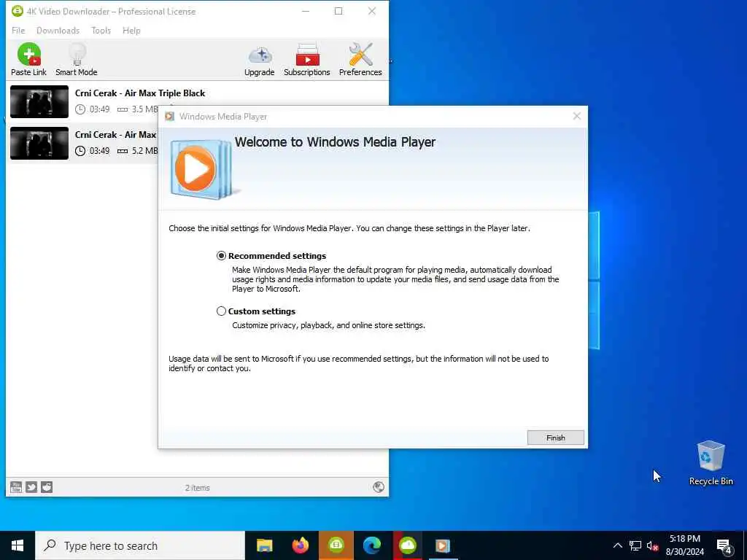
Task: Click thumbnail of the 5.2 MB video
Action: pos(39,144)
